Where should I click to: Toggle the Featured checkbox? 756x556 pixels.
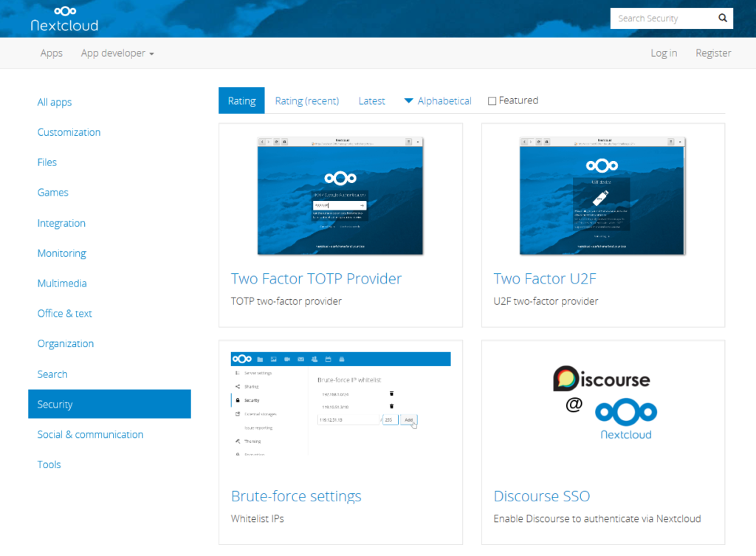492,100
